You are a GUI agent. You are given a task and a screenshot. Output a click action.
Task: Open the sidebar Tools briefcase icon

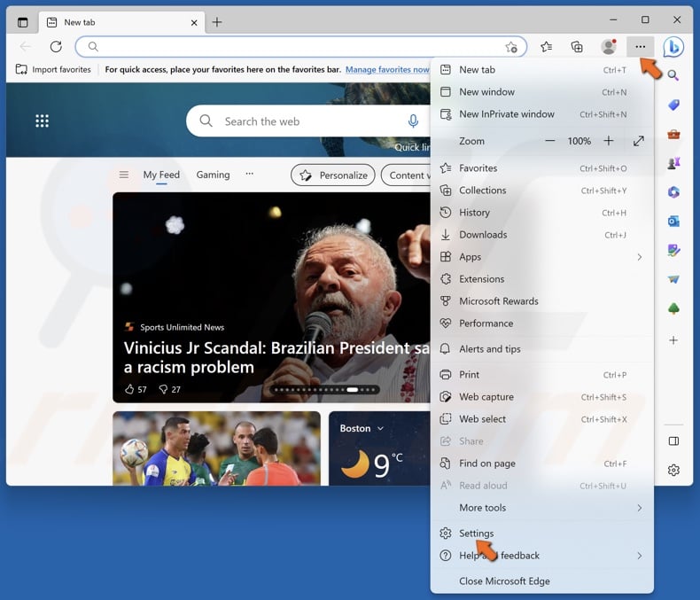click(x=673, y=134)
